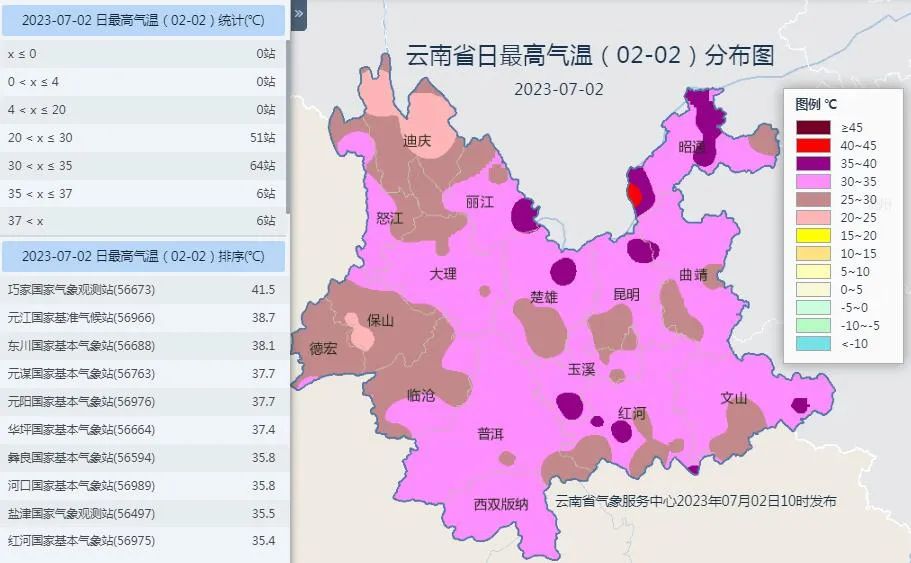Click the 大理 label on the map
Viewport: 911px width, 563px height.
point(443,274)
